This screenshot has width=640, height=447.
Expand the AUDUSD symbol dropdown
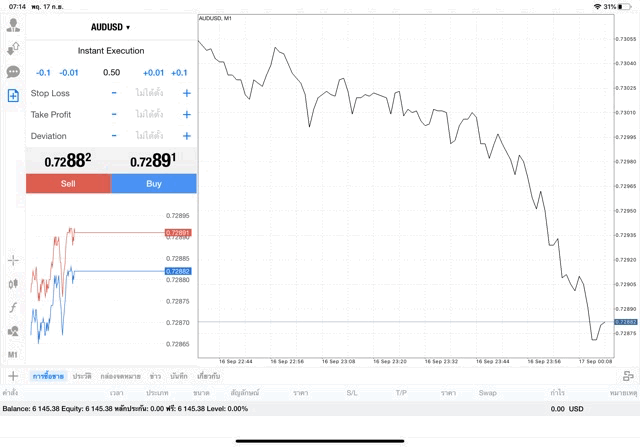tap(111, 27)
